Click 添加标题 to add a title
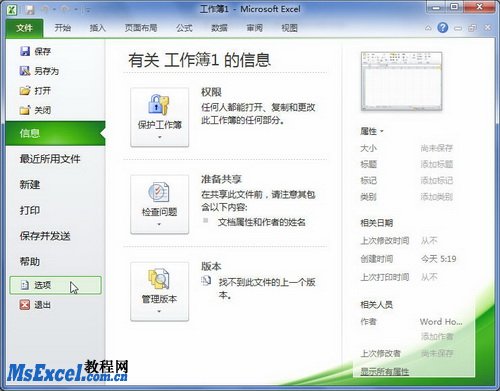The image size is (500, 391). tap(437, 164)
